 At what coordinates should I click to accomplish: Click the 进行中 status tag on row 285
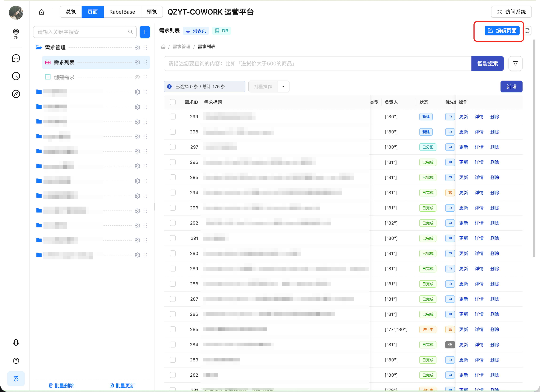[x=428, y=329]
